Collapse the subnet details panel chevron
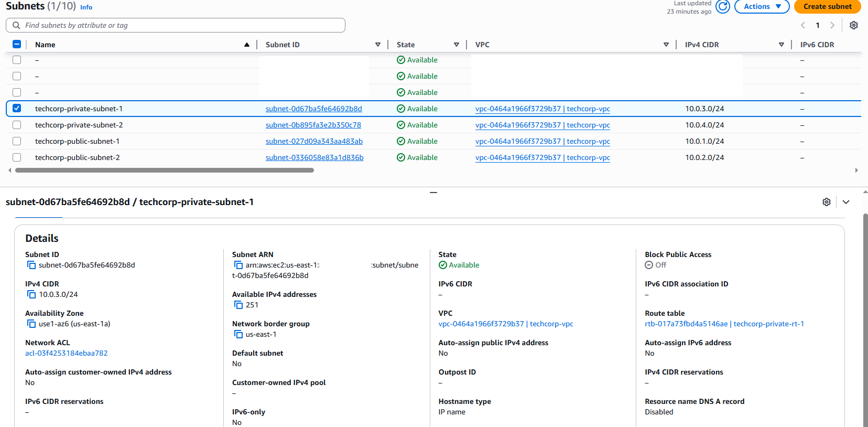This screenshot has width=868, height=427. pyautogui.click(x=846, y=202)
